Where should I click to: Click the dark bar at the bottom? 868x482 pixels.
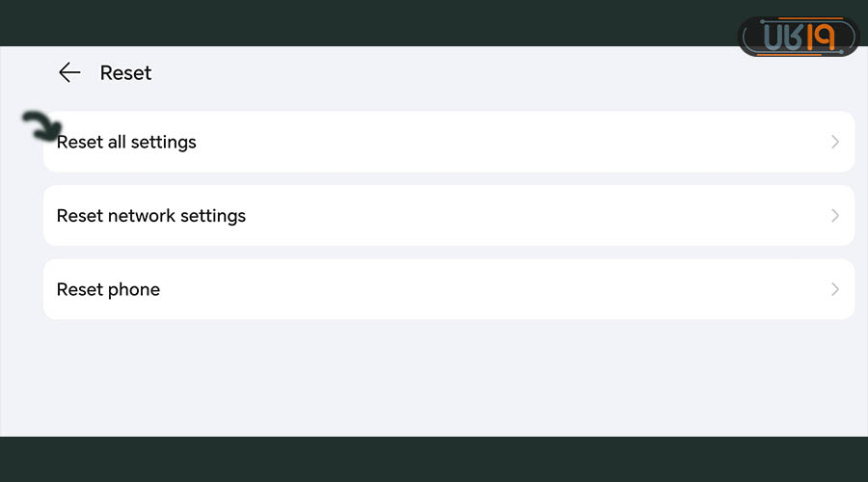[x=434, y=459]
